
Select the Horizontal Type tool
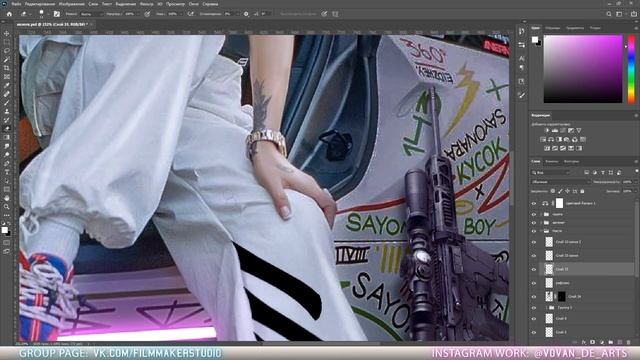tap(7, 172)
